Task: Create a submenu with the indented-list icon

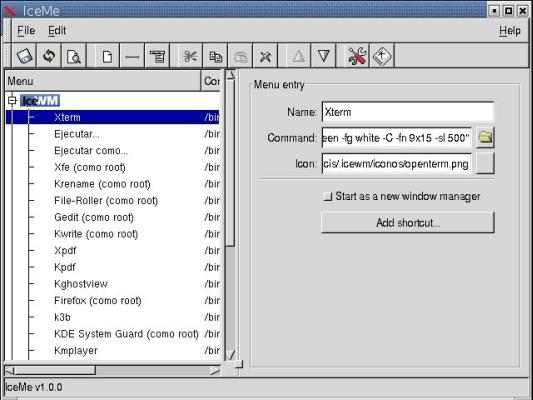Action: [157, 56]
